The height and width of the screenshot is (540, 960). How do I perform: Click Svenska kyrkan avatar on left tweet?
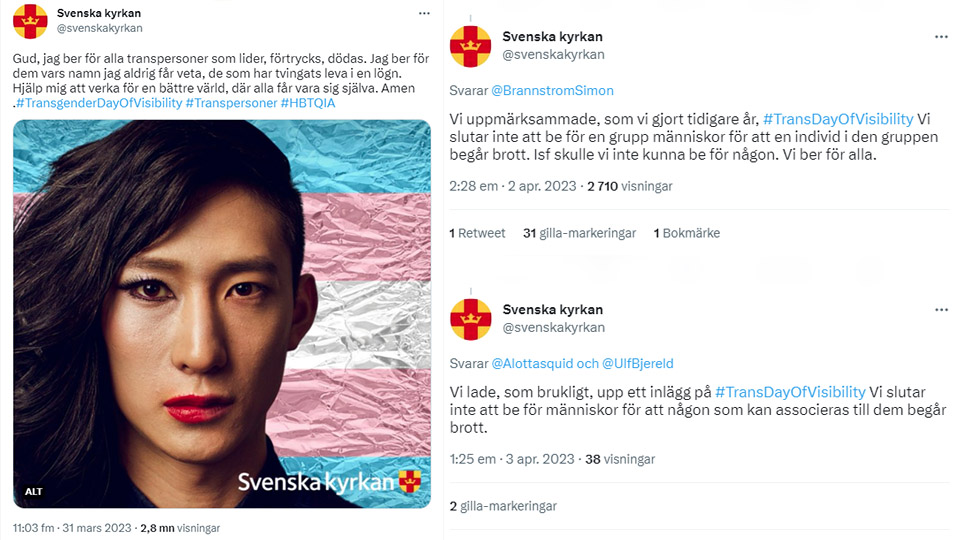pos(30,21)
